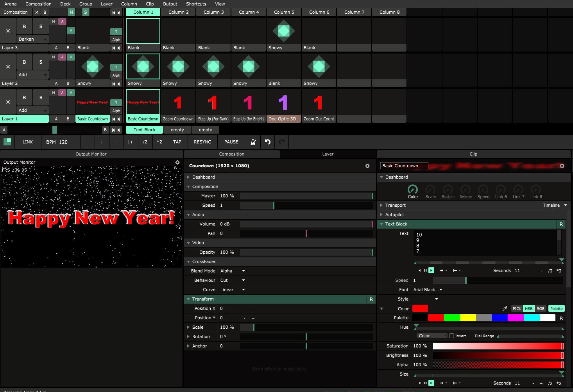This screenshot has width=573, height=392.
Task: Click the undo arrow in the tempo toolbar
Action: [x=268, y=142]
